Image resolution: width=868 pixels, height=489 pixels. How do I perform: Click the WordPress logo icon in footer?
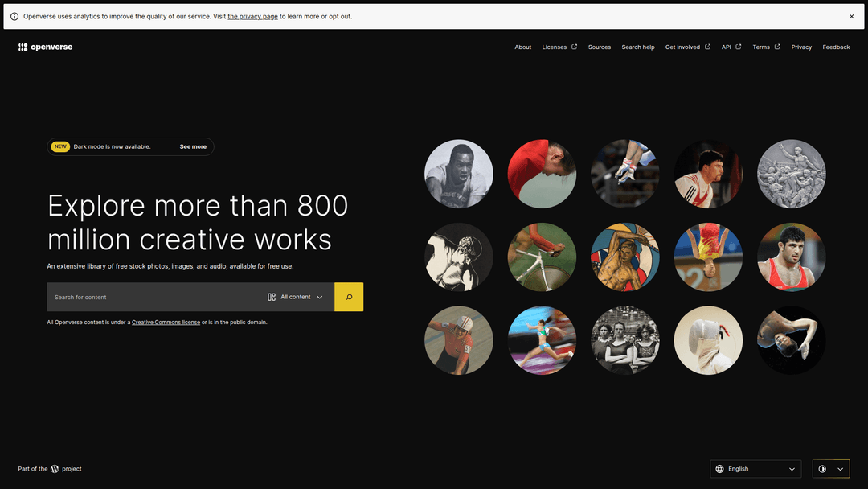(x=55, y=469)
